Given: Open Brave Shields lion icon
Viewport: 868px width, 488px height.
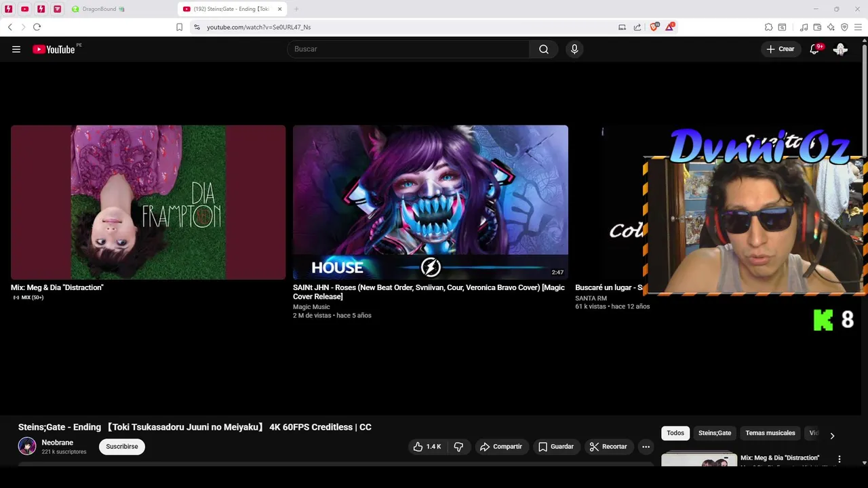Looking at the screenshot, I should click(654, 27).
